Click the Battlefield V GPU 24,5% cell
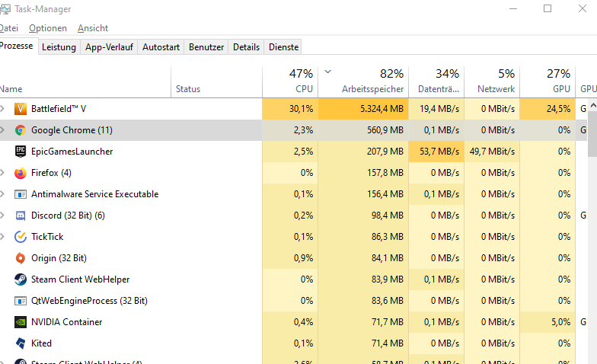The height and width of the screenshot is (364, 597). pyautogui.click(x=548, y=109)
